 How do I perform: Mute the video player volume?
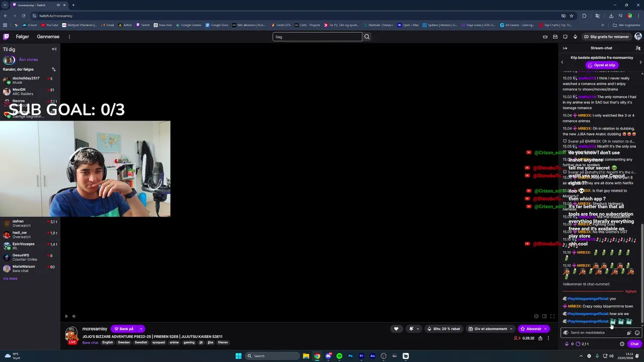tap(74, 316)
